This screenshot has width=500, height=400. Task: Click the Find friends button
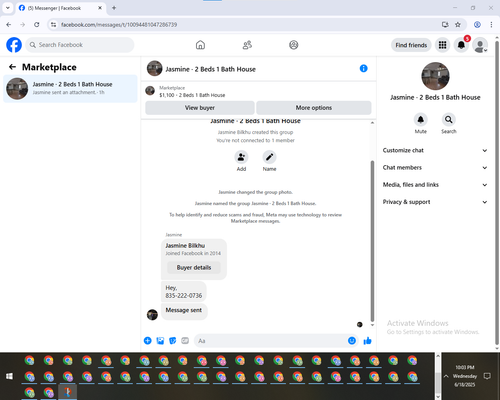(411, 45)
